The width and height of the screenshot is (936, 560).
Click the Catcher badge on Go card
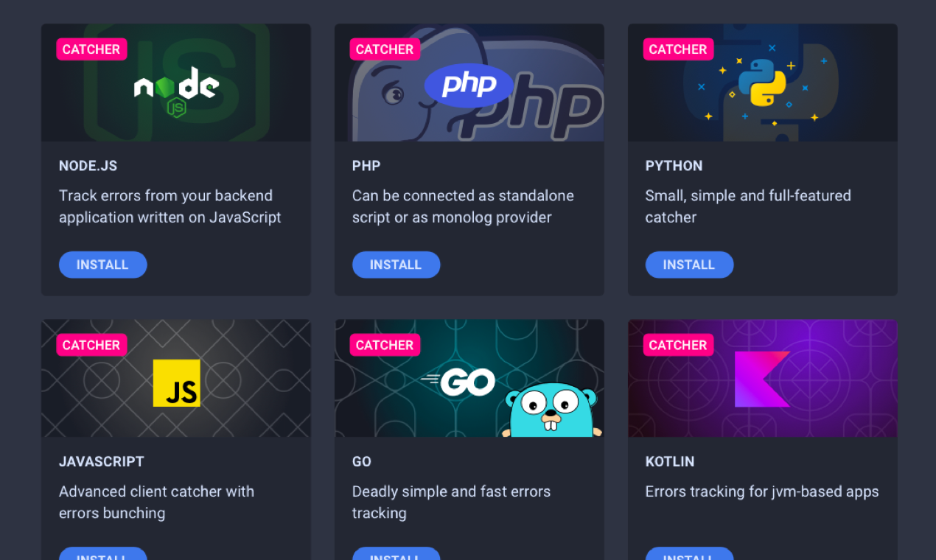tap(385, 345)
